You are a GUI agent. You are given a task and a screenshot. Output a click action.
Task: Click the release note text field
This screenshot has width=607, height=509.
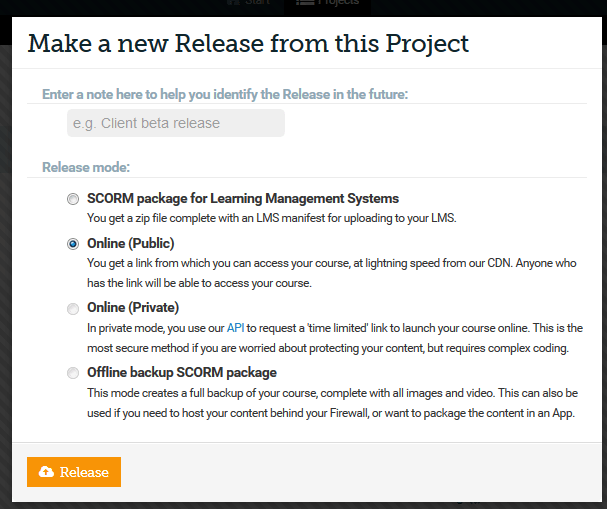coord(175,123)
